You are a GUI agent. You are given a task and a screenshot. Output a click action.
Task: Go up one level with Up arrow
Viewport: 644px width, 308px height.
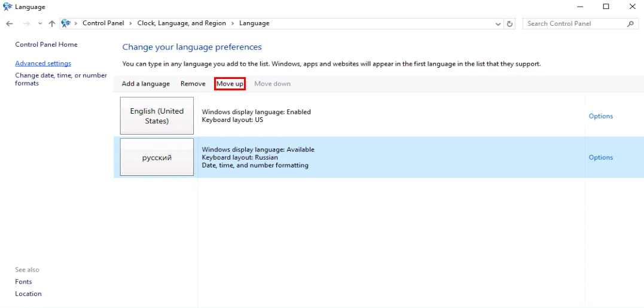click(52, 23)
